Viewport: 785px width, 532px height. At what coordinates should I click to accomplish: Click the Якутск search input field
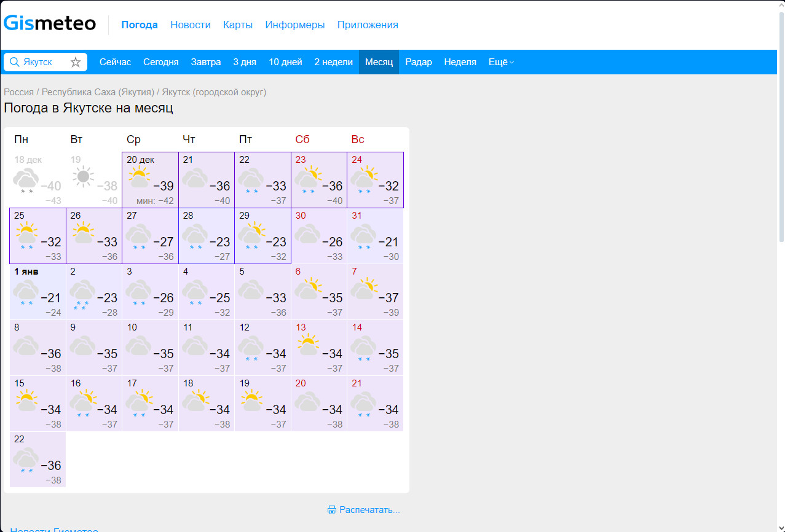44,62
